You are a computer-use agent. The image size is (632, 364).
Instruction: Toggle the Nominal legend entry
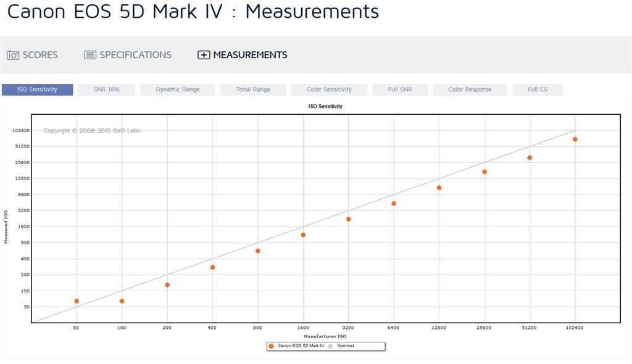(341, 346)
